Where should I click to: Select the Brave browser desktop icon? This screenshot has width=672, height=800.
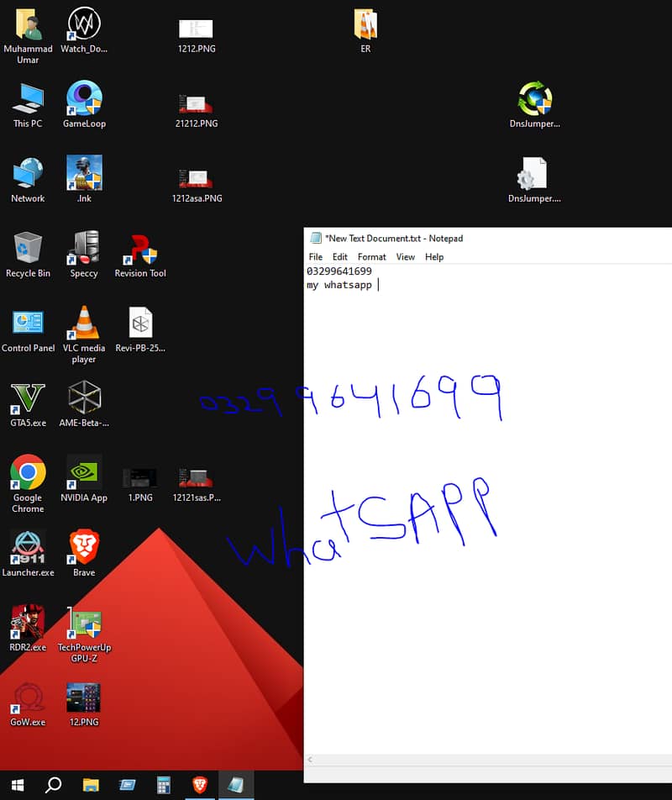pos(84,548)
